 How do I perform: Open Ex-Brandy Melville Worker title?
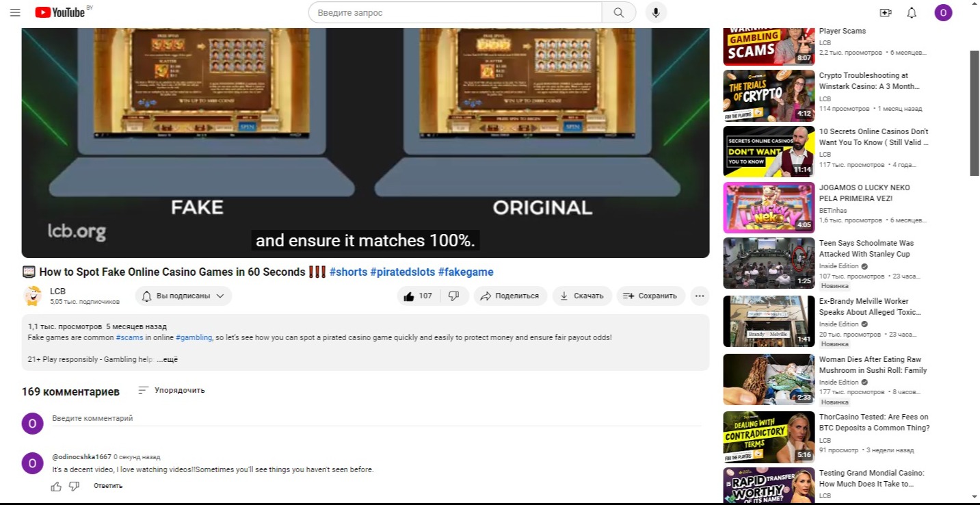(870, 307)
